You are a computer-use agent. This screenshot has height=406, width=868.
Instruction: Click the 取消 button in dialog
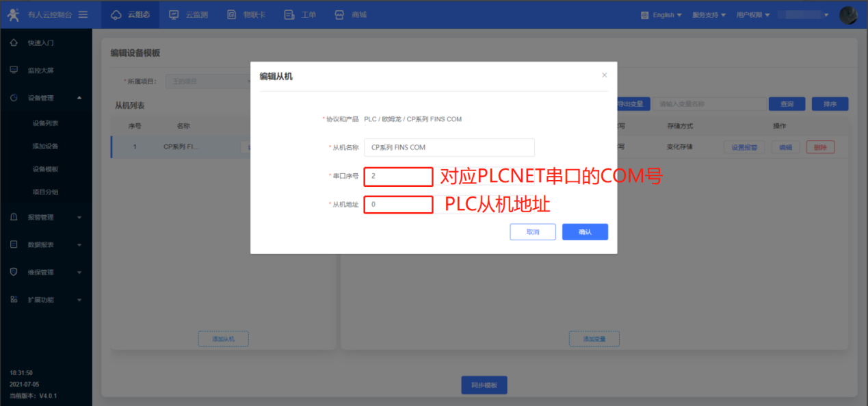[532, 232]
